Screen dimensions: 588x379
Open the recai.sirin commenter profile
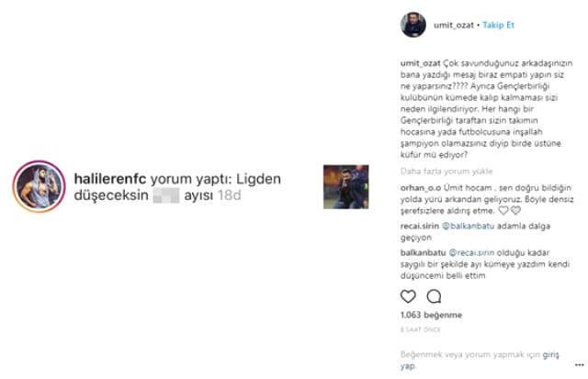pos(420,226)
